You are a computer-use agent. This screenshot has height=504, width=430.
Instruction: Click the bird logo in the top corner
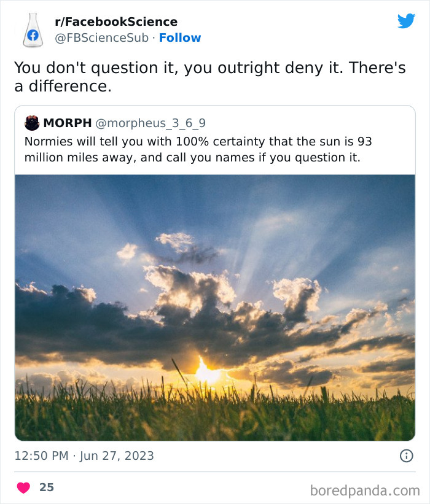(407, 20)
